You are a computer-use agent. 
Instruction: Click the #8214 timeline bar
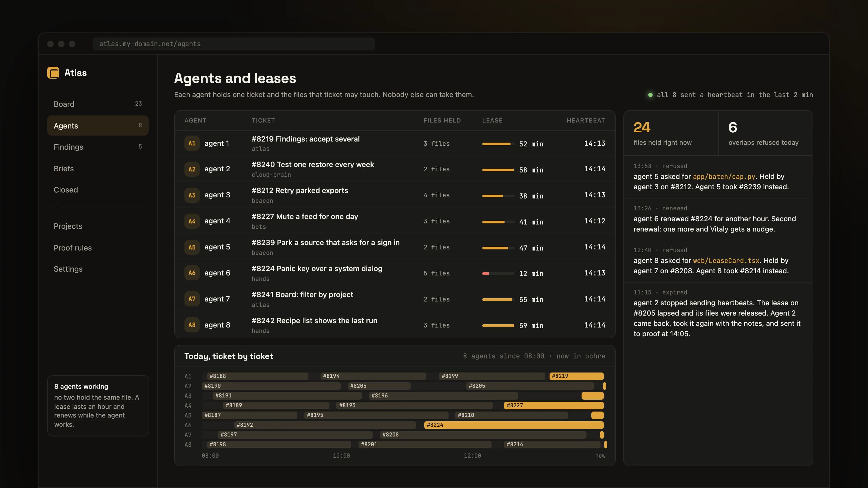click(552, 444)
